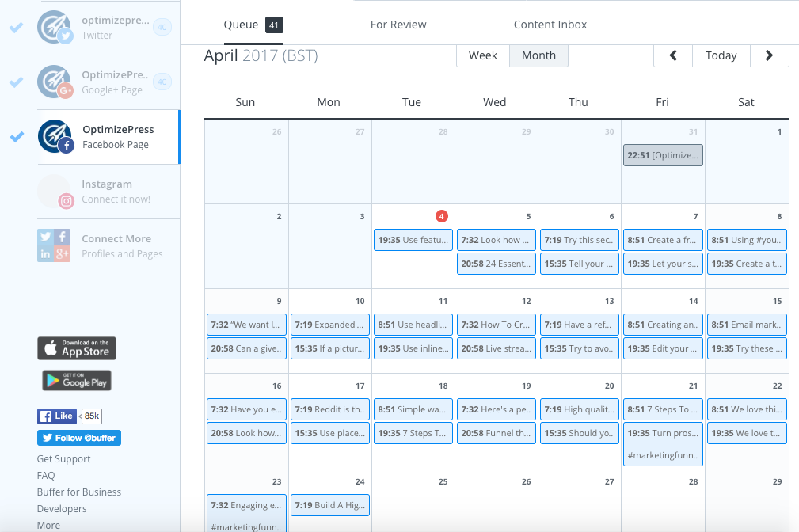
Task: Click the Instagram connect icon
Action: click(55, 191)
